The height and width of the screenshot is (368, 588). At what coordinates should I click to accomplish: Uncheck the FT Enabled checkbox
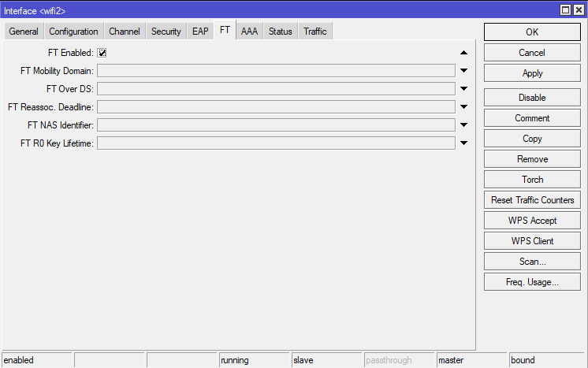(102, 53)
